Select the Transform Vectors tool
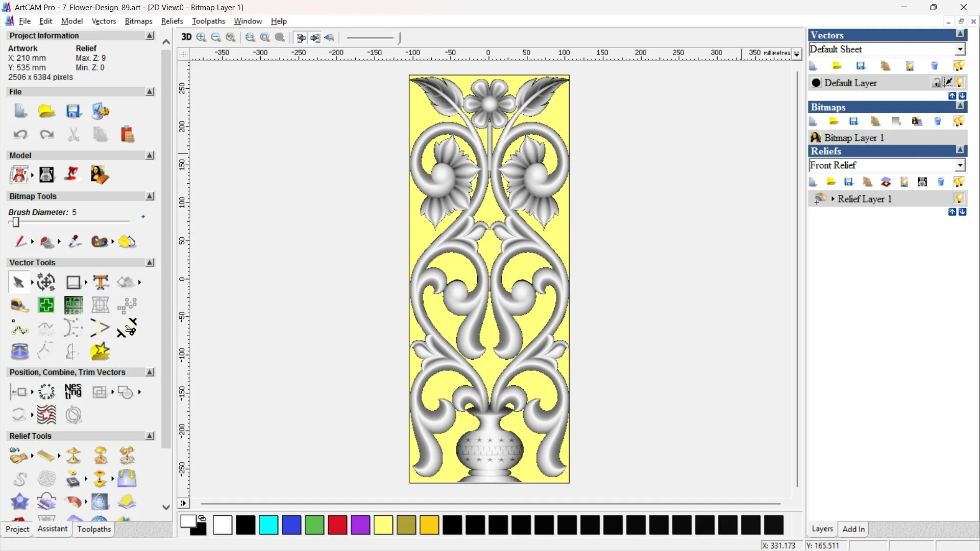The height and width of the screenshot is (551, 980). coord(45,282)
